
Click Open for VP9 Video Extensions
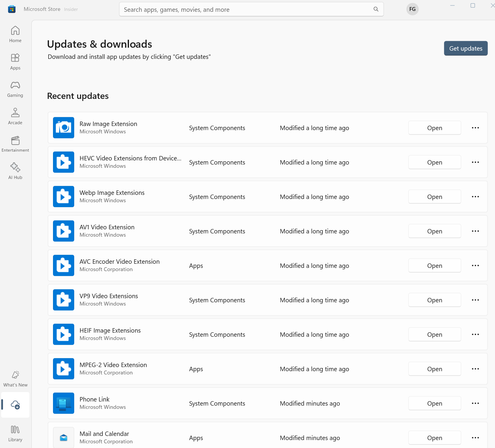pyautogui.click(x=434, y=300)
